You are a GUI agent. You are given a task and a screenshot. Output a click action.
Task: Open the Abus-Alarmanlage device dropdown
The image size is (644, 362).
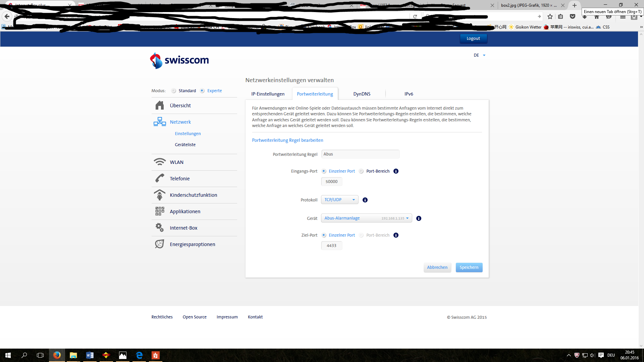click(x=366, y=218)
